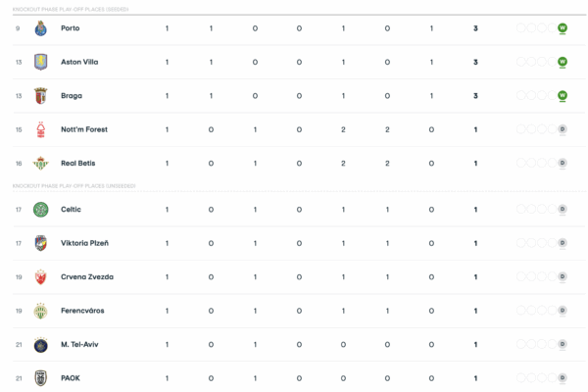Click the Ferencváros club crest
The image size is (588, 392).
click(40, 311)
